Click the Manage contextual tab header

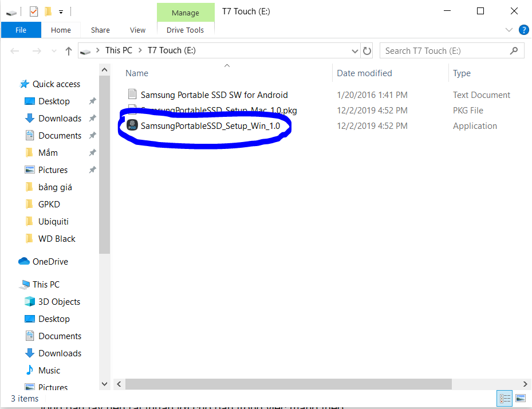186,13
